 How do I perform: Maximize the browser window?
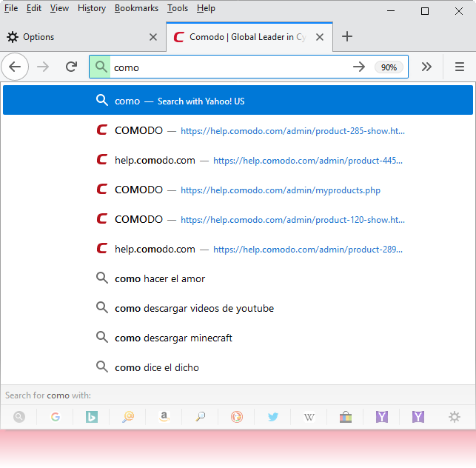(x=425, y=11)
